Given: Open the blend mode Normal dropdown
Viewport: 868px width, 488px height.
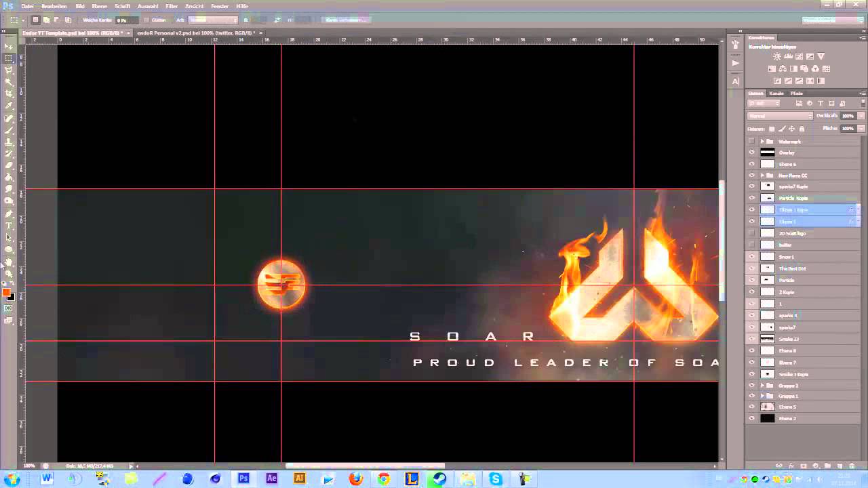Looking at the screenshot, I should (x=780, y=116).
